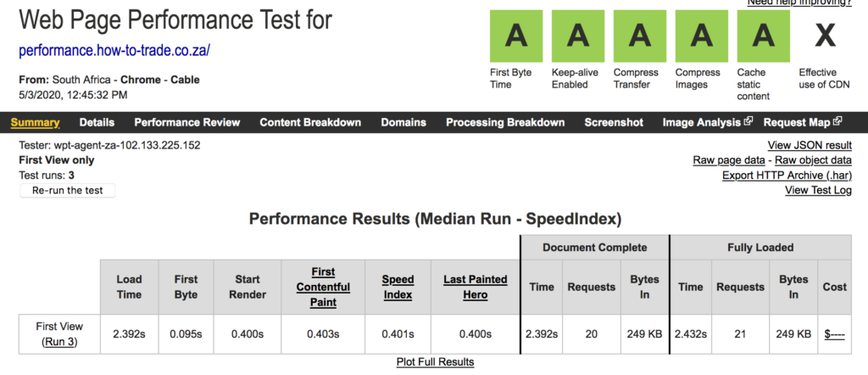
Task: Open the performance.how-to-trade.co.za link
Action: coord(114,51)
